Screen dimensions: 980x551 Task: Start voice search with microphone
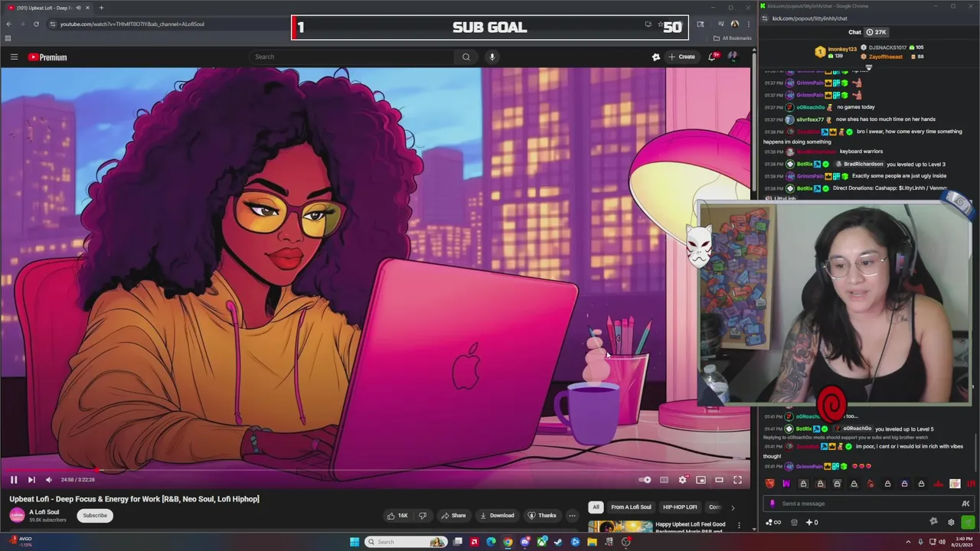(x=492, y=57)
